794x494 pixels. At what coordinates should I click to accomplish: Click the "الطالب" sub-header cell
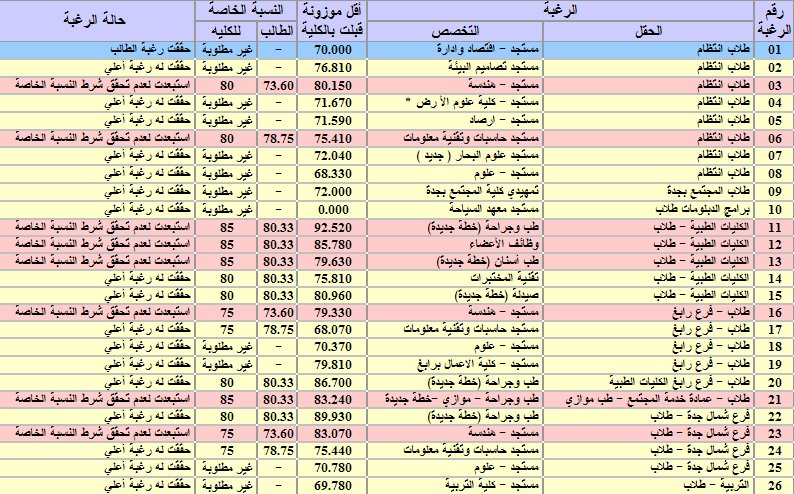(276, 30)
